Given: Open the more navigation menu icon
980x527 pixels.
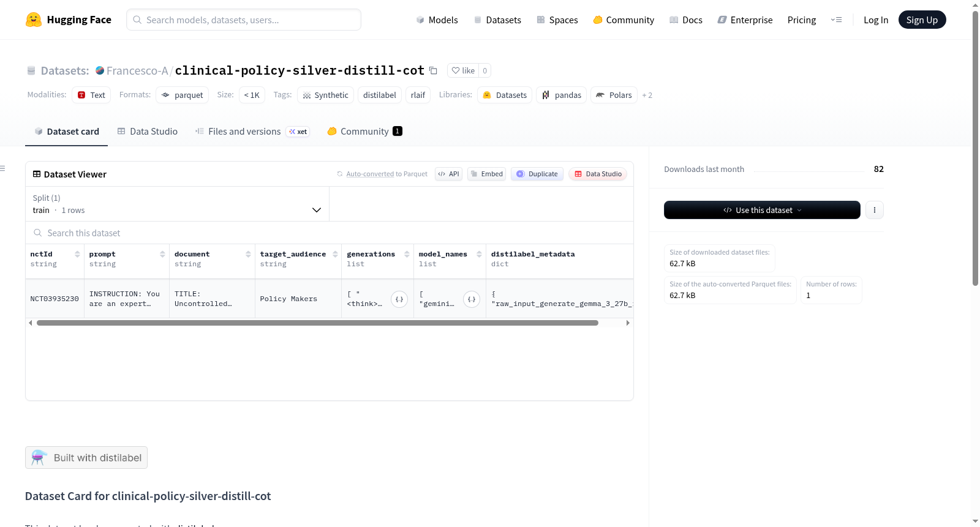Looking at the screenshot, I should [x=836, y=20].
